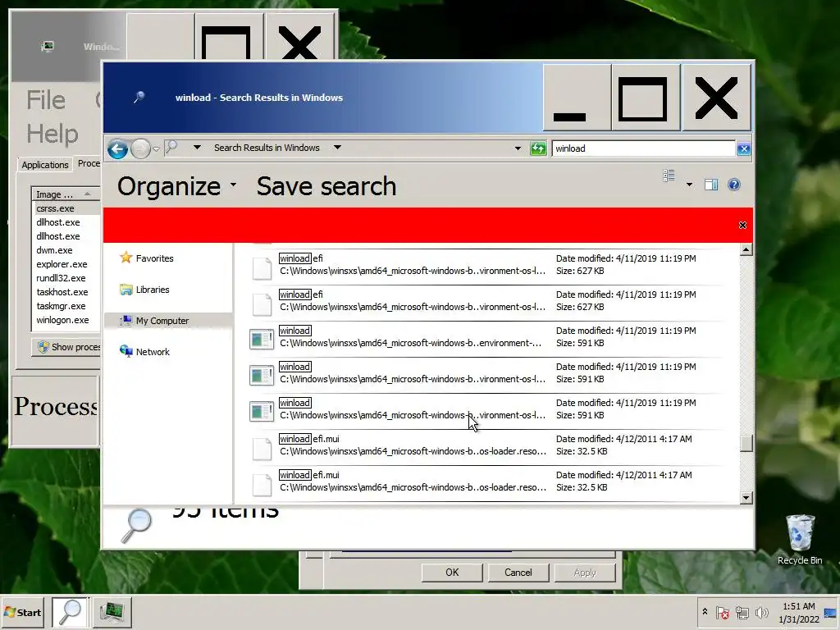This screenshot has height=630, width=840.
Task: Open the Start menu
Action: (x=22, y=612)
